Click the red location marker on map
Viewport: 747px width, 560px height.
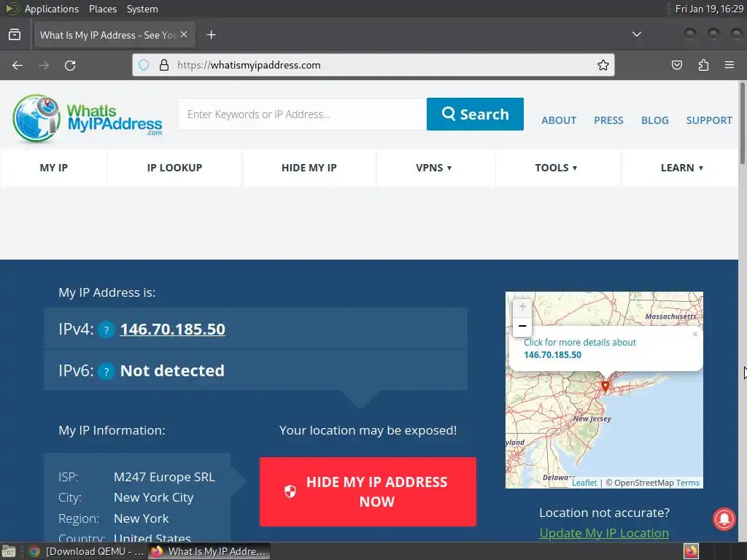click(605, 386)
